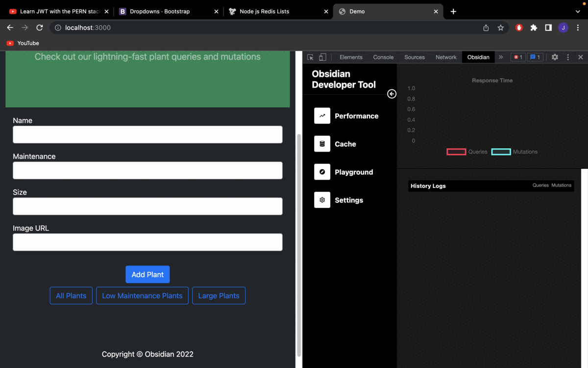The image size is (588, 368).
Task: Open a new browser tab
Action: pyautogui.click(x=453, y=11)
